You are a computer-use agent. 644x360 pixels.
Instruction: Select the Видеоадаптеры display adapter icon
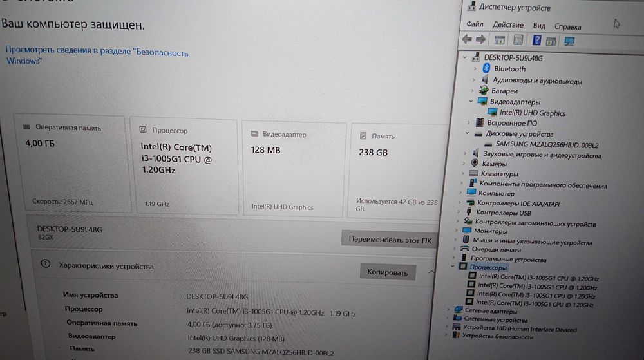482,101
